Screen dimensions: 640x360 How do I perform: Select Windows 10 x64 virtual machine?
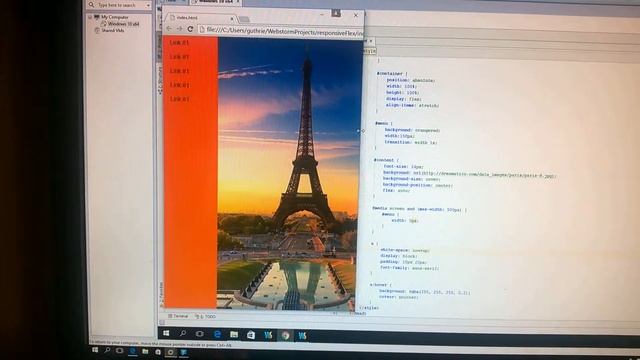coord(123,24)
